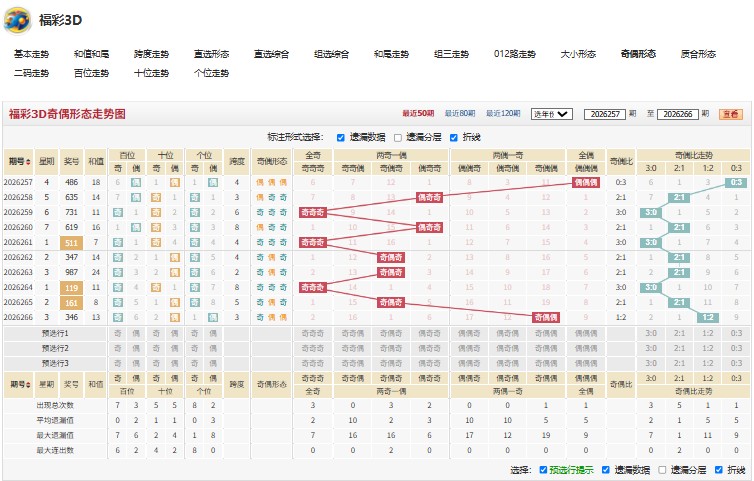Show the 最近80期 results
754x481 pixels.
[x=460, y=114]
